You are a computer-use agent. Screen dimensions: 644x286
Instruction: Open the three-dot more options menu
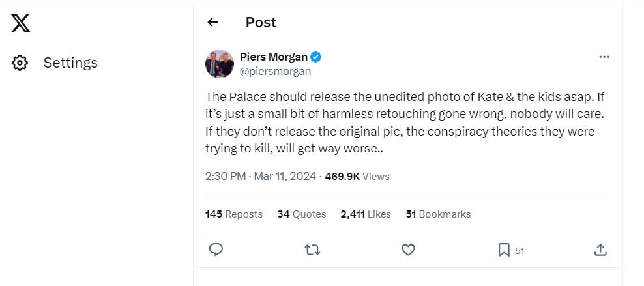[604, 57]
